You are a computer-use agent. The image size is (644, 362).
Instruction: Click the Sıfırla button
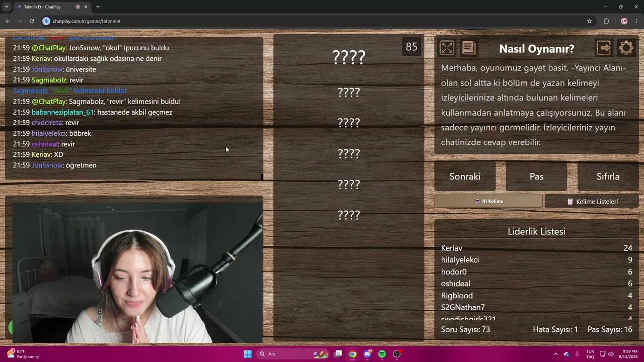608,176
